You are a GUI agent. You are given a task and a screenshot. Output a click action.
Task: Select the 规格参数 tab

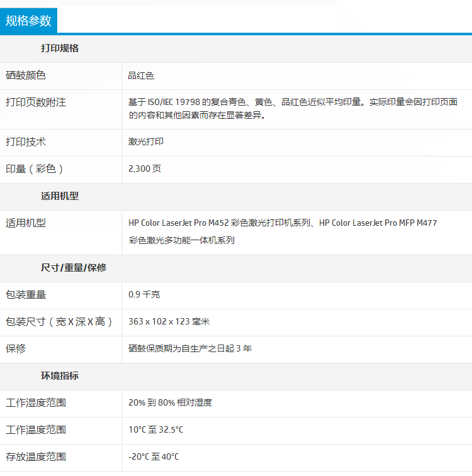(28, 21)
